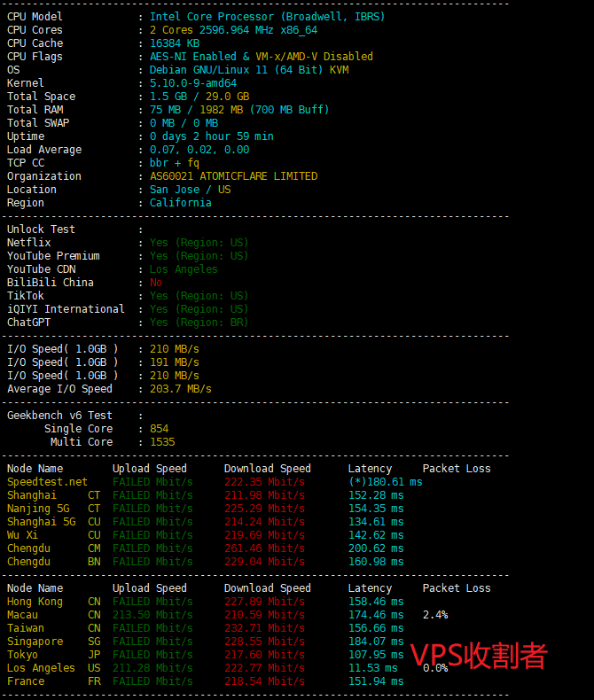The height and width of the screenshot is (700, 594).
Task: Click the AS60021 ATOMICFLARE LIMITED organization text
Action: pyautogui.click(x=233, y=176)
